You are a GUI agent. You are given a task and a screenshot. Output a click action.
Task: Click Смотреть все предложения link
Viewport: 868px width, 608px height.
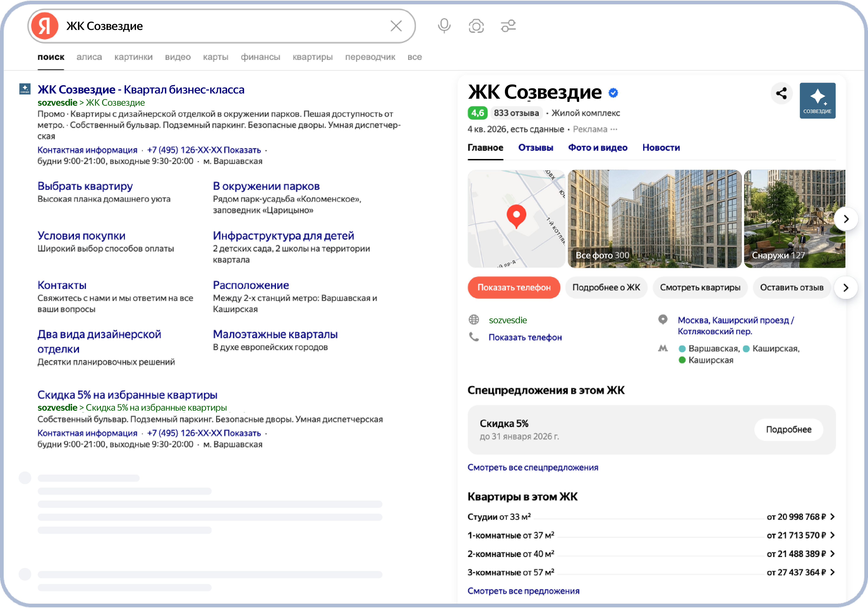tap(524, 591)
